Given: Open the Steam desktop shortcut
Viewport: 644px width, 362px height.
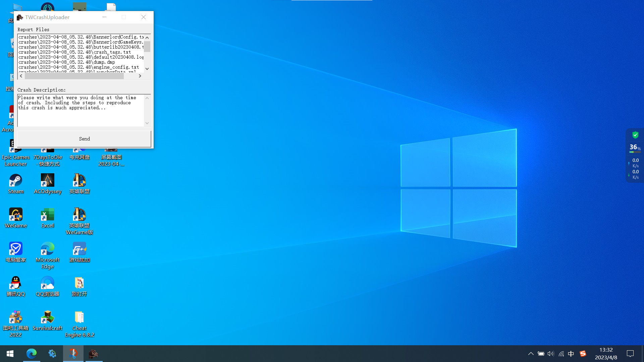Looking at the screenshot, I should pos(15,184).
